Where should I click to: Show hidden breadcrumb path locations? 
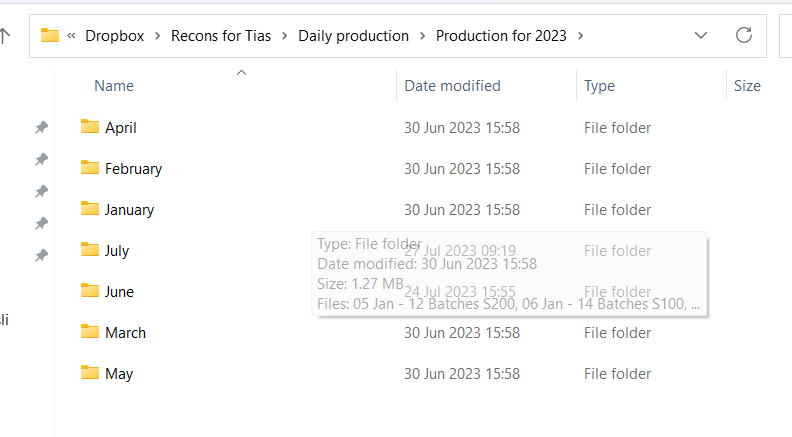(72, 36)
